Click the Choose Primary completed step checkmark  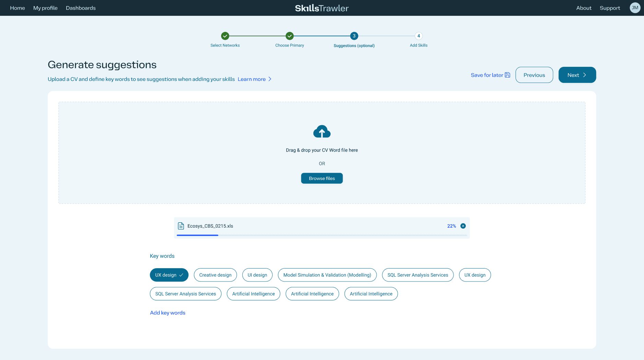pos(290,36)
